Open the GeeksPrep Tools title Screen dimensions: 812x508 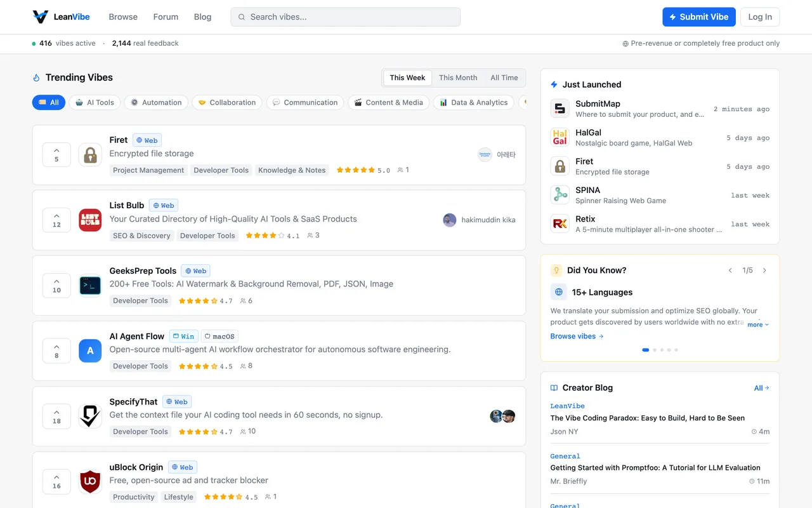(143, 271)
